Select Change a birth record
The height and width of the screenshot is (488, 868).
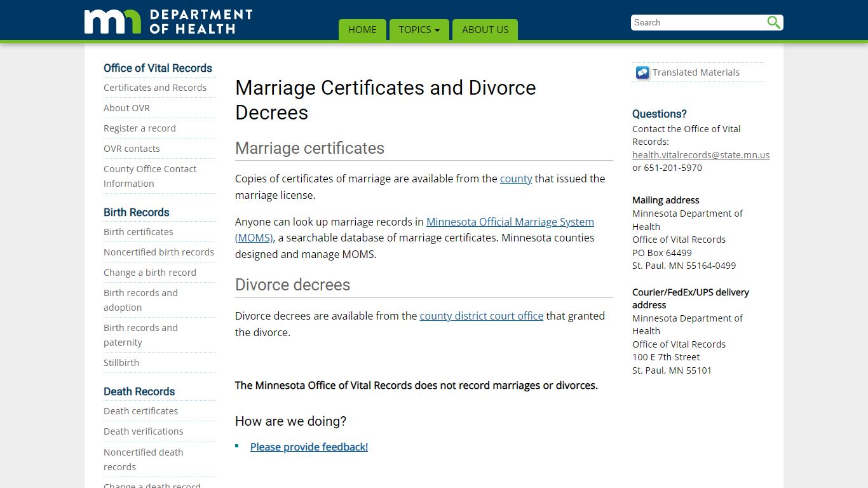tap(150, 273)
